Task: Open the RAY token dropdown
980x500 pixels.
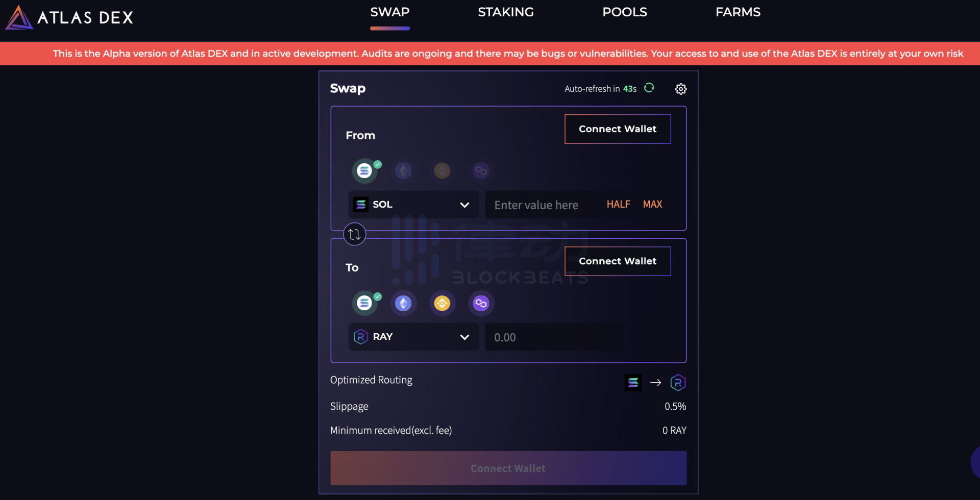Action: point(412,337)
